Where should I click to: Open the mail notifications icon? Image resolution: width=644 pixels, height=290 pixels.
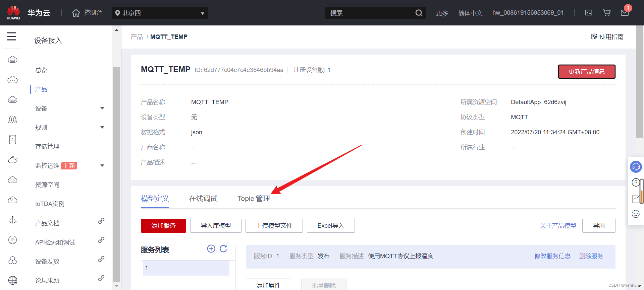point(625,13)
